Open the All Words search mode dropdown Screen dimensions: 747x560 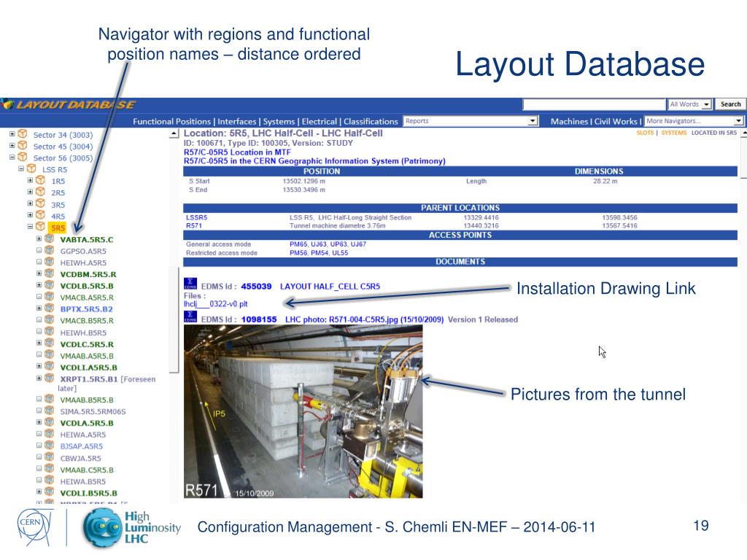point(690,104)
